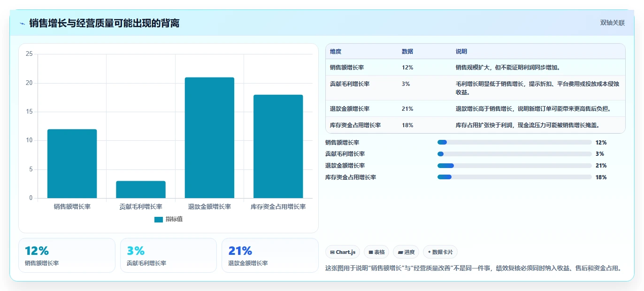Viewport: 644px width, 291px height.
Task: Click the 退款金额增长率 progress bar
Action: point(514,166)
